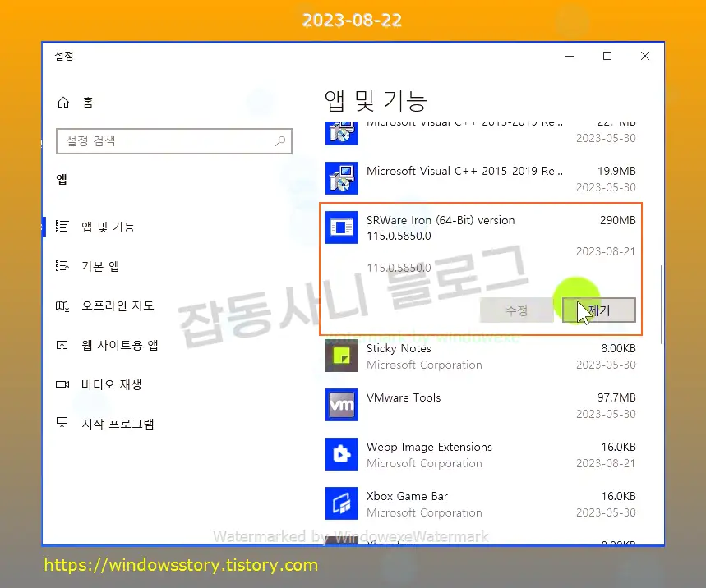Click the magnifier icon in the search box
Viewport: 706px width, 588px height.
click(280, 141)
